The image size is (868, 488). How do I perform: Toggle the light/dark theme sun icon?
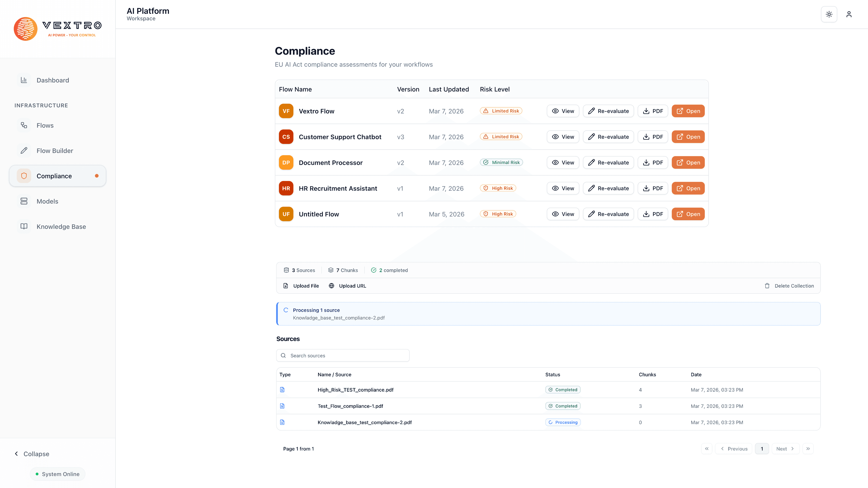(x=829, y=14)
